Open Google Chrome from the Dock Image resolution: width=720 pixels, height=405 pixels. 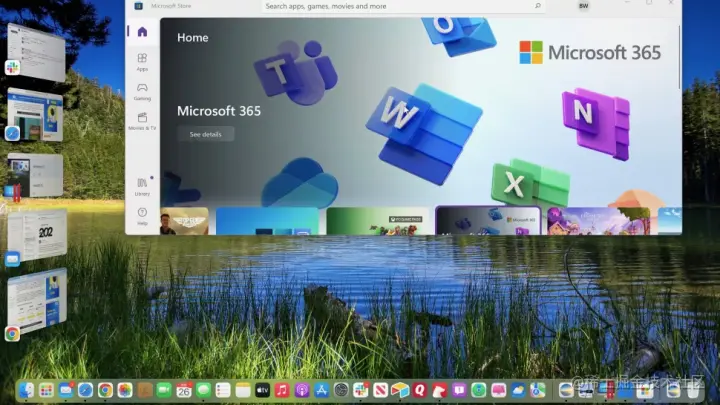(x=105, y=390)
